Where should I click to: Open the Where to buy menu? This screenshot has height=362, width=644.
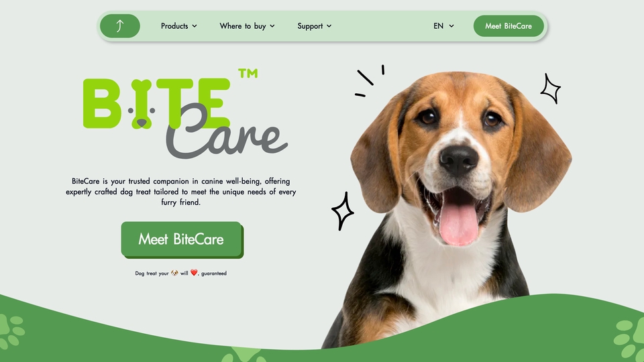(x=247, y=26)
